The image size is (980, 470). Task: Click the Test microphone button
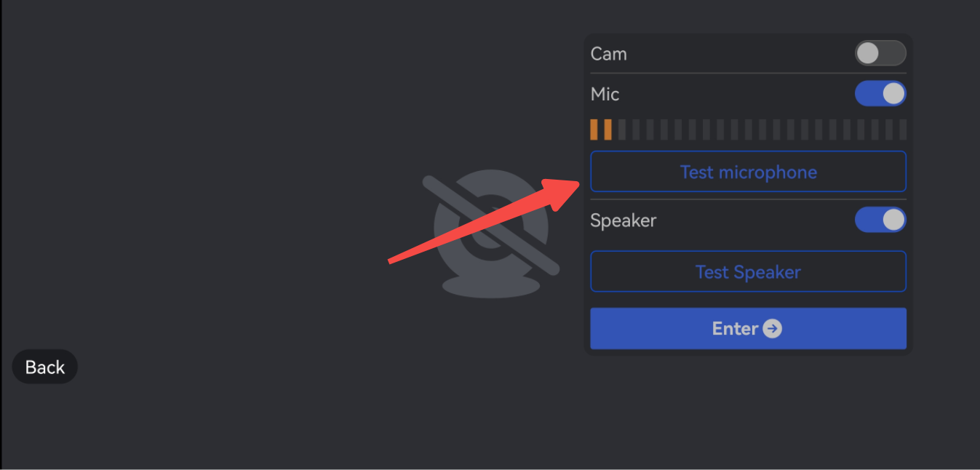coord(748,172)
